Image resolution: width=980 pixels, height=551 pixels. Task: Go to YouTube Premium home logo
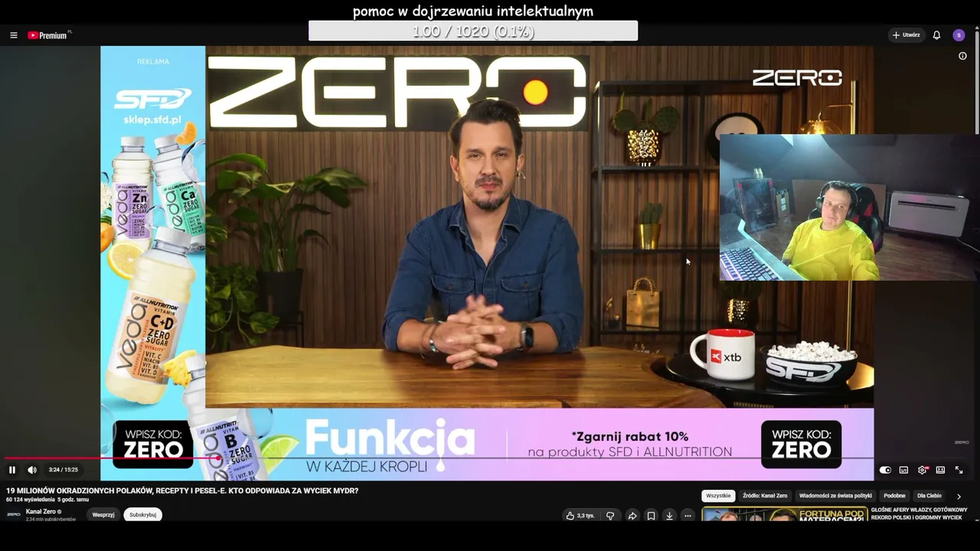click(x=49, y=35)
